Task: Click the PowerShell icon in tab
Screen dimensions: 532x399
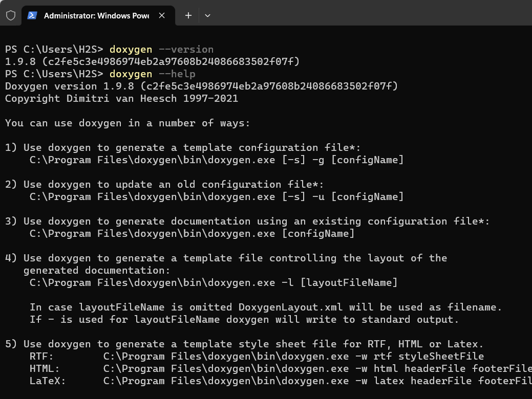Action: 32,15
